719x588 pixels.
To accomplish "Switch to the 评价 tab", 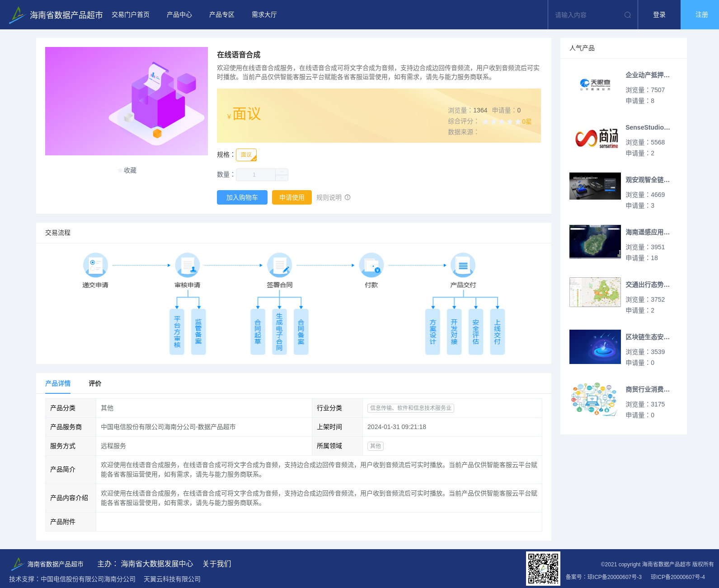I will pos(95,383).
